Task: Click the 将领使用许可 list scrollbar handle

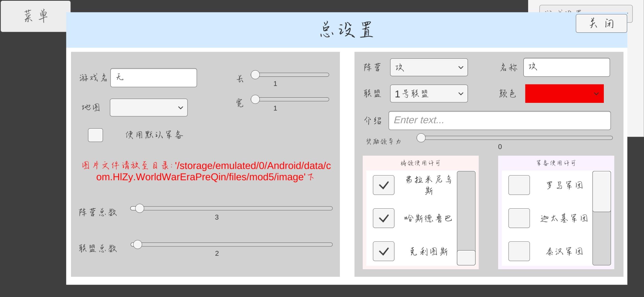Action: pyautogui.click(x=466, y=258)
